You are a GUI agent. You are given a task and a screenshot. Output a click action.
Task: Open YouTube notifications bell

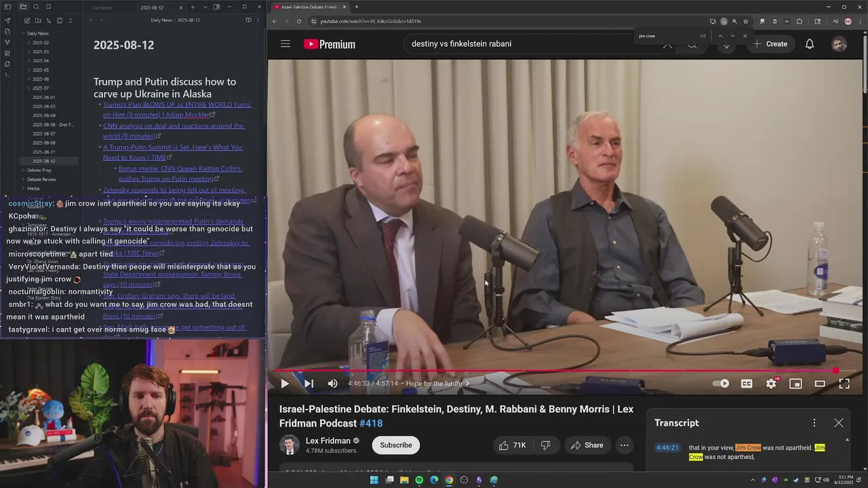tap(810, 44)
